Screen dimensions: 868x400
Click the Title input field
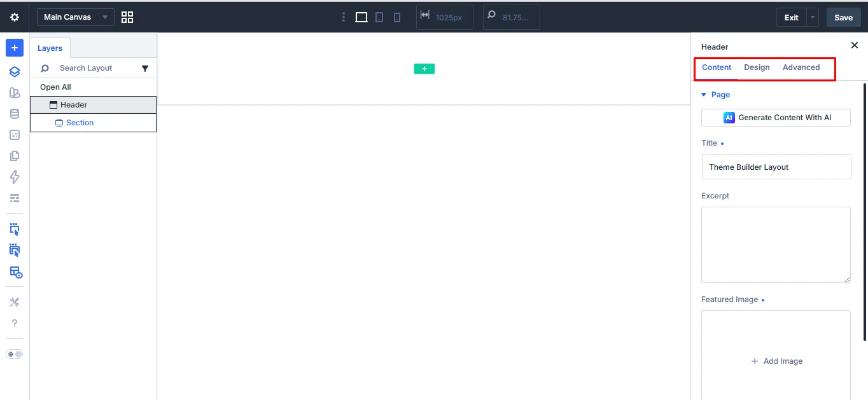click(x=776, y=167)
